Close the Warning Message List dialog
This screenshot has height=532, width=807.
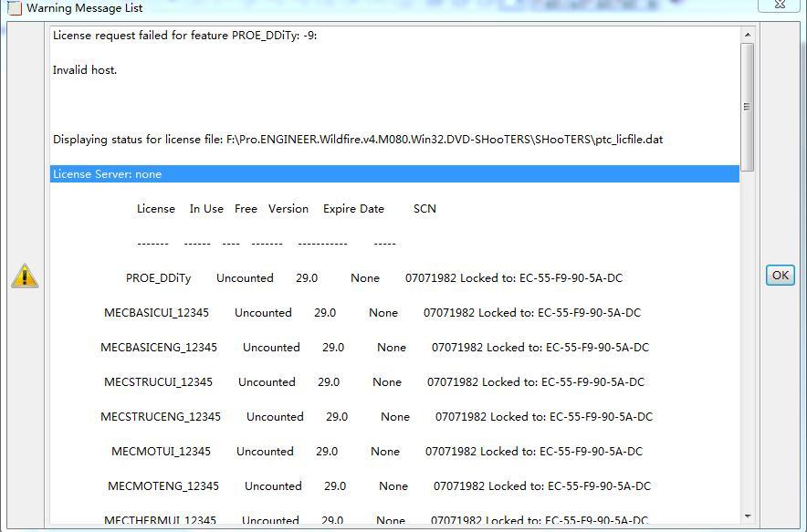[x=780, y=5]
